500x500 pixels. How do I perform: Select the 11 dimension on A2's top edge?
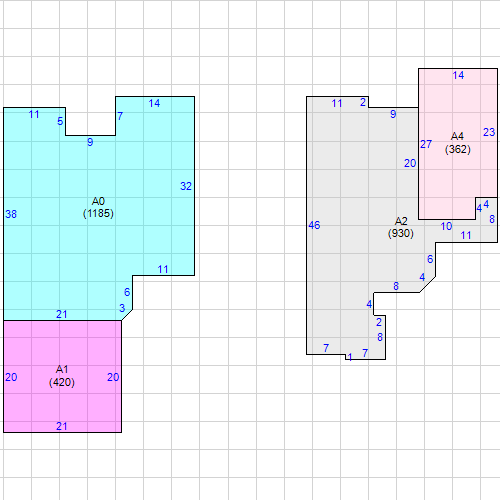pyautogui.click(x=337, y=103)
